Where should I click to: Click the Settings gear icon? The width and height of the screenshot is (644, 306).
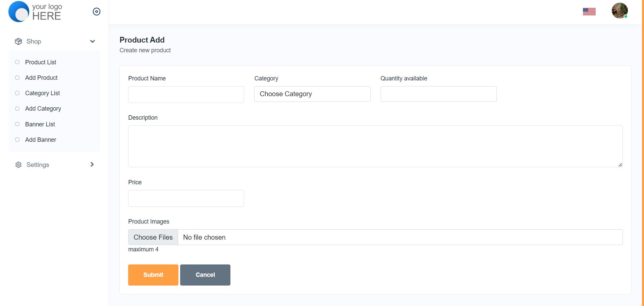pos(18,165)
